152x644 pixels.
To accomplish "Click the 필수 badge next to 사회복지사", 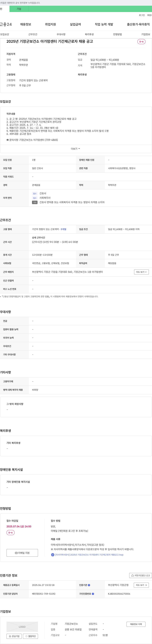I will (x=35, y=198).
